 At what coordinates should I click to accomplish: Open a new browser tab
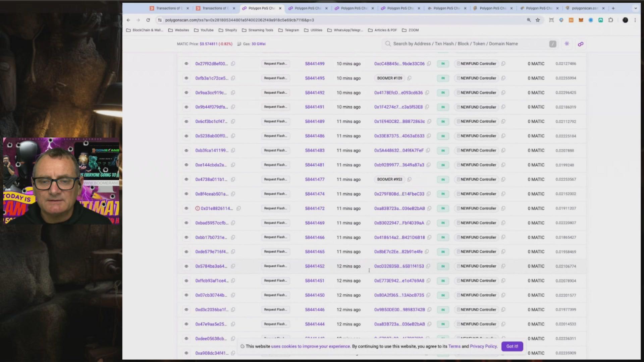613,8
